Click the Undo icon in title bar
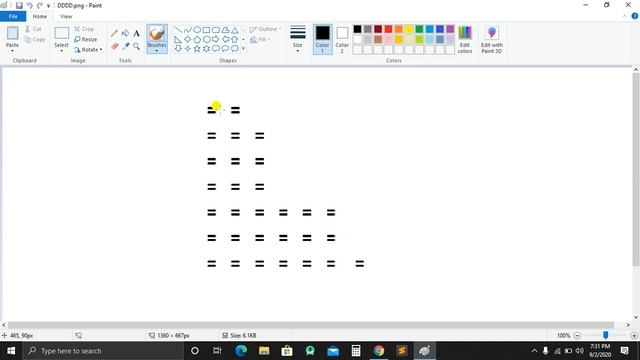 click(x=29, y=5)
